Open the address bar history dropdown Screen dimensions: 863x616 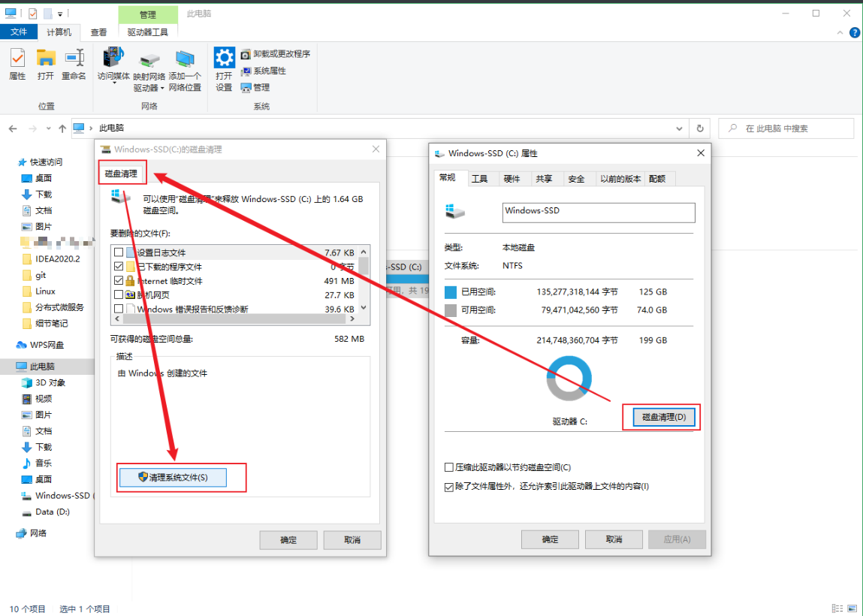(x=679, y=128)
